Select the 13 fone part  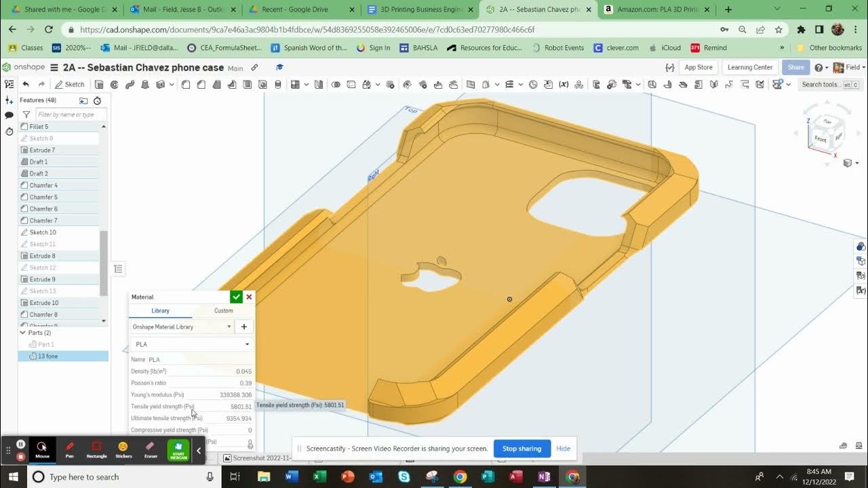(x=63, y=356)
